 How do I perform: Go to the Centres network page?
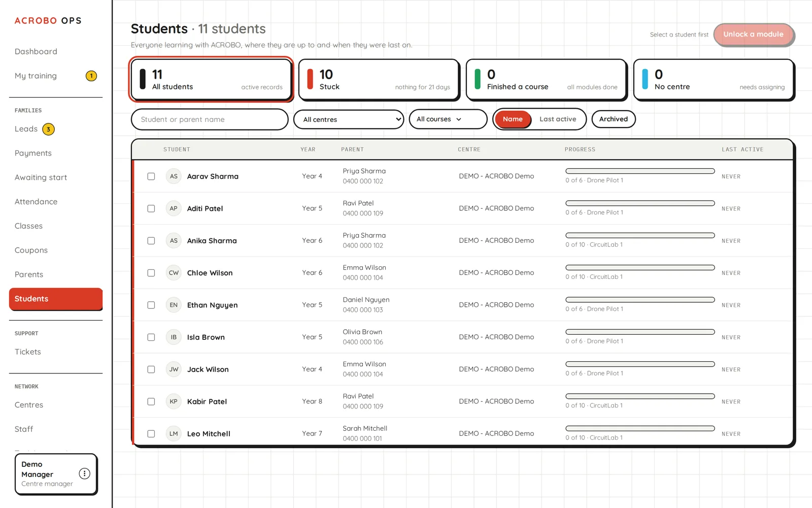(29, 405)
